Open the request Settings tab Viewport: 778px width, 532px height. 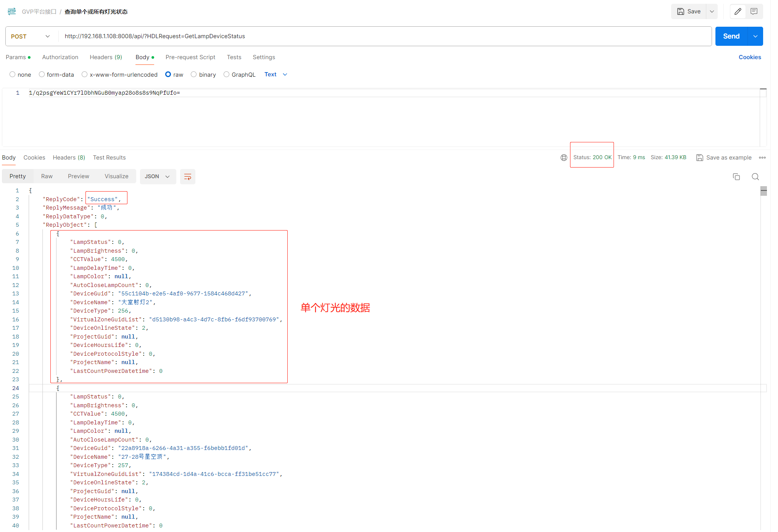264,57
